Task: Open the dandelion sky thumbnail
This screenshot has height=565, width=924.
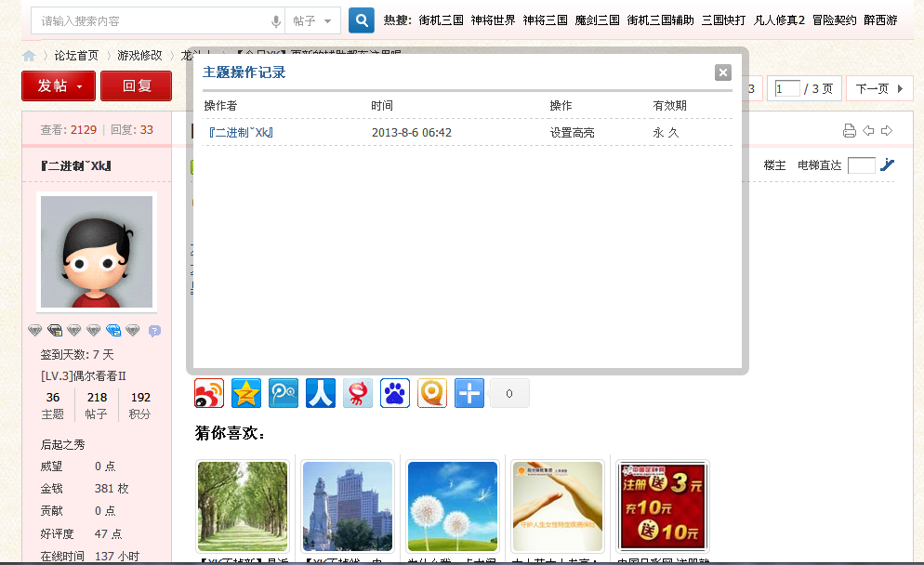Action: click(x=453, y=506)
